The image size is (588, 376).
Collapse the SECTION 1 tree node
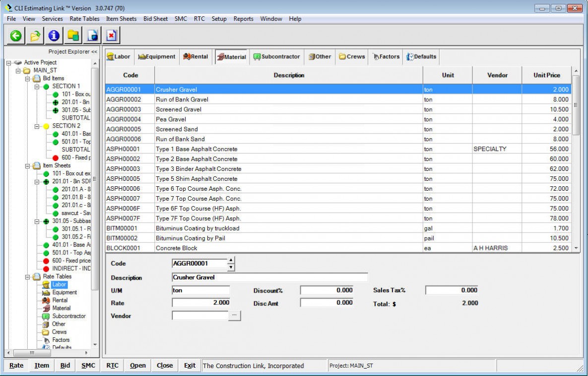37,86
